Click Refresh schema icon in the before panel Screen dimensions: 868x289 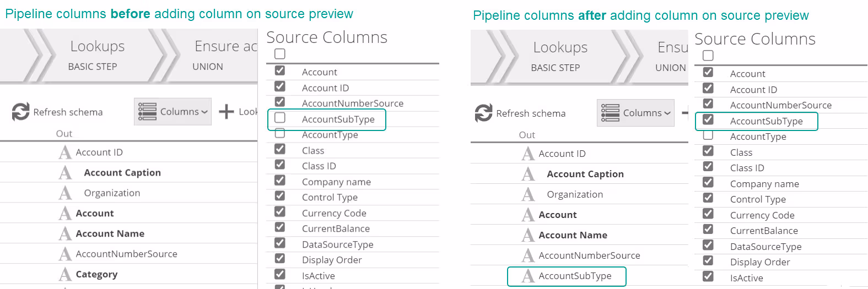(20, 112)
